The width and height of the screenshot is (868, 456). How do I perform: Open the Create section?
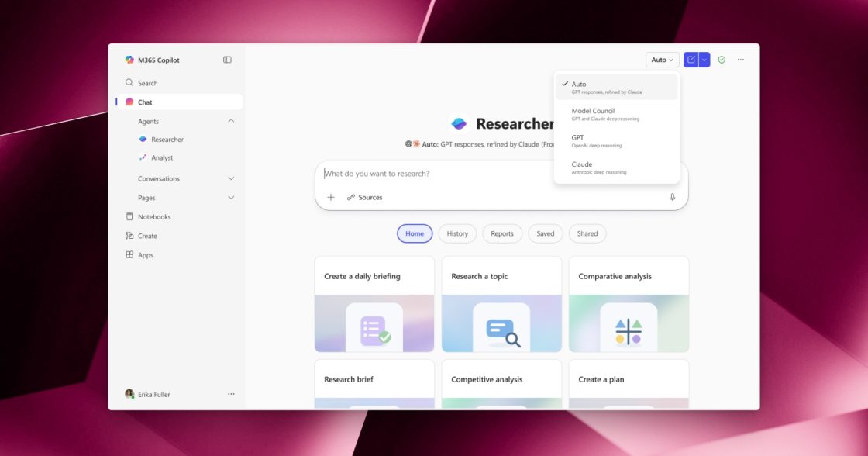click(147, 235)
